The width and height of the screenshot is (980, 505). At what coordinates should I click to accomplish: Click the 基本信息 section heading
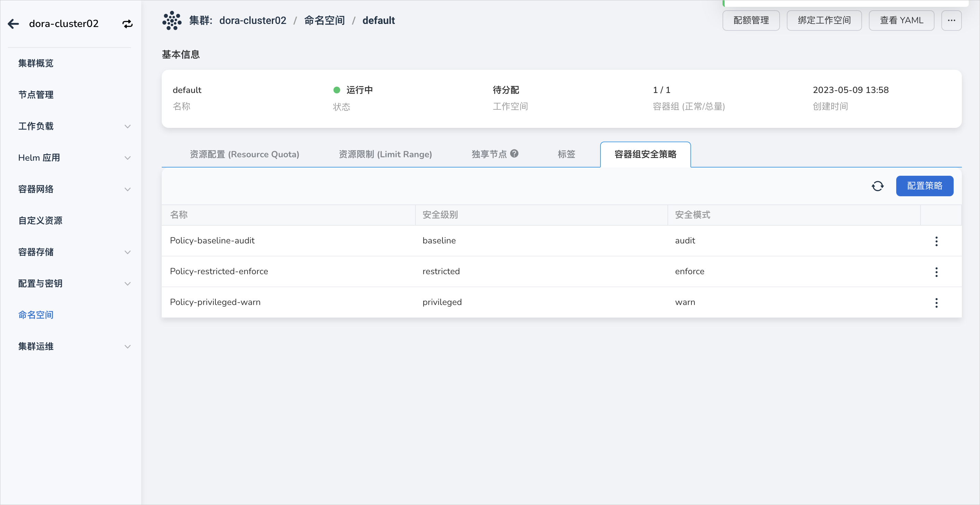click(x=181, y=55)
